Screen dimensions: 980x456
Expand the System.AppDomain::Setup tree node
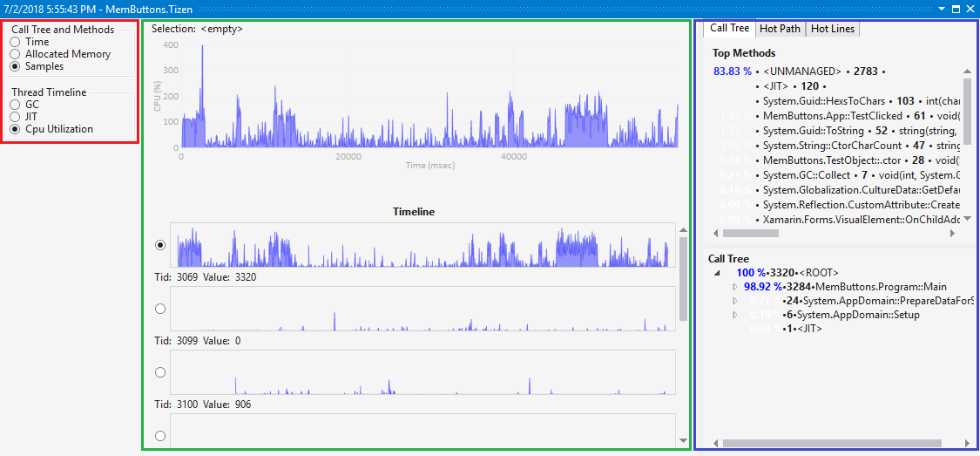click(x=734, y=315)
